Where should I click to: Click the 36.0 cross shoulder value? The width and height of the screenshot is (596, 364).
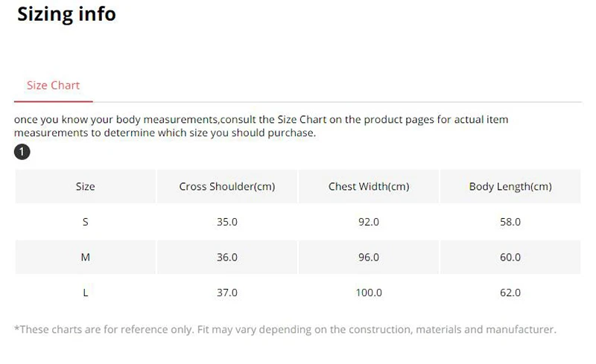click(x=227, y=258)
